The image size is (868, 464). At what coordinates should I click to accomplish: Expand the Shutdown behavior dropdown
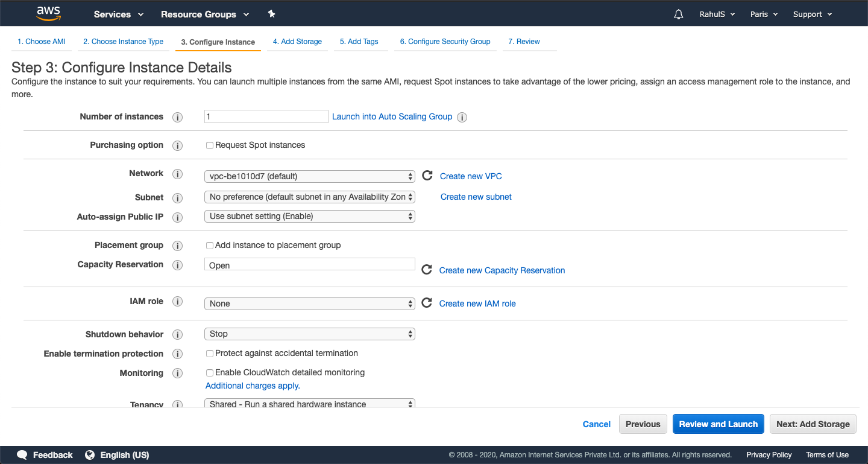pyautogui.click(x=309, y=334)
